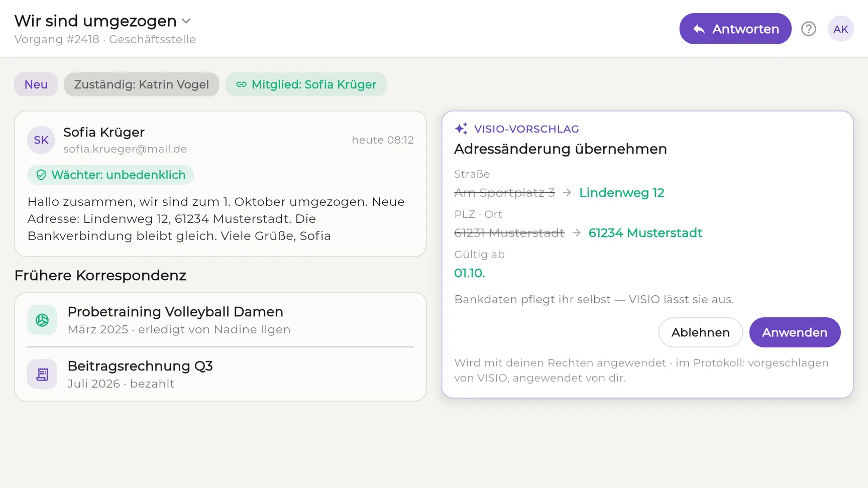This screenshot has height=488, width=868.
Task: Open the 'Mitglied: Sofia Krüger' linked member chip
Action: coord(306,84)
